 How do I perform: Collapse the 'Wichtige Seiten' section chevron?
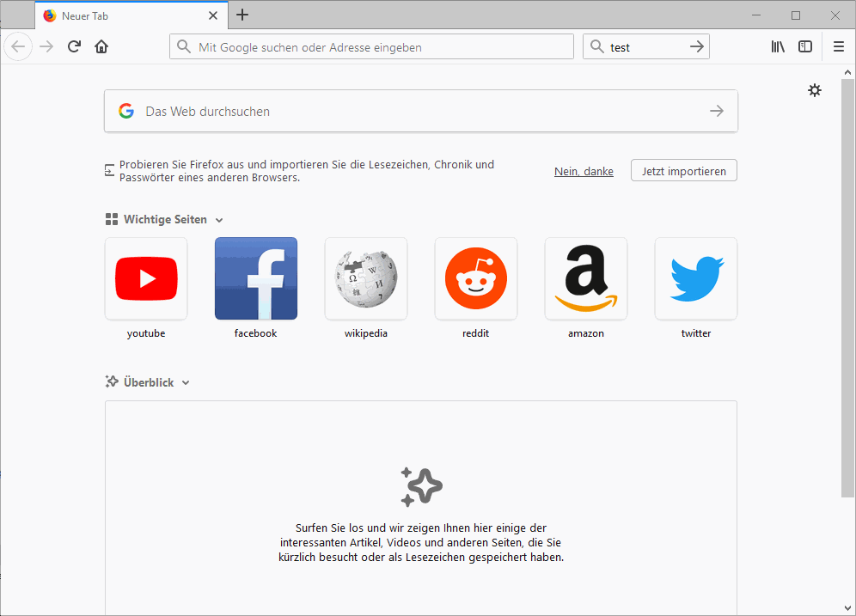pyautogui.click(x=219, y=221)
